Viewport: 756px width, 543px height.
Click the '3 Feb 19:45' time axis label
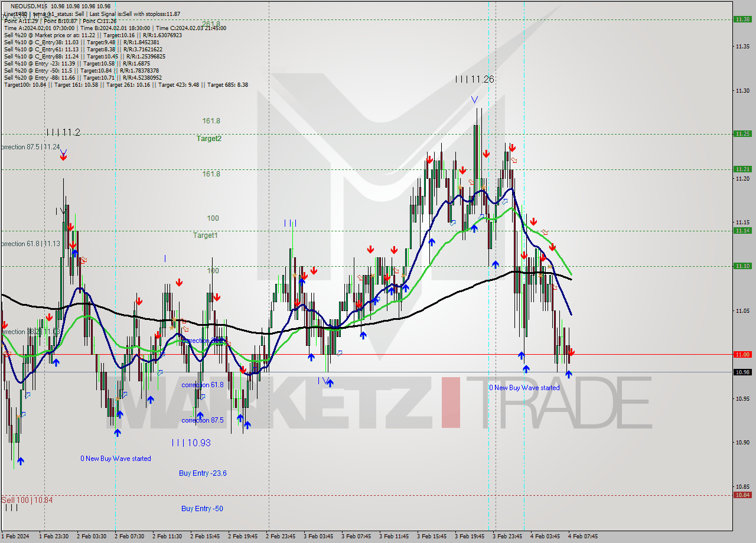click(x=470, y=537)
